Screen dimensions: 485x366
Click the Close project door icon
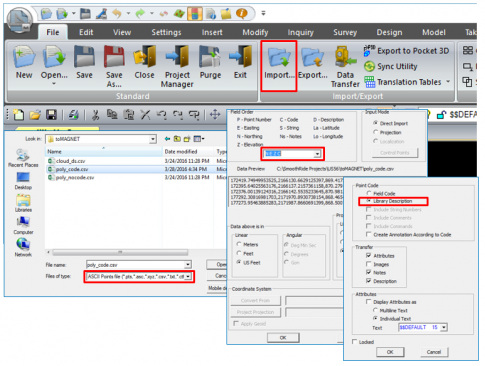145,57
